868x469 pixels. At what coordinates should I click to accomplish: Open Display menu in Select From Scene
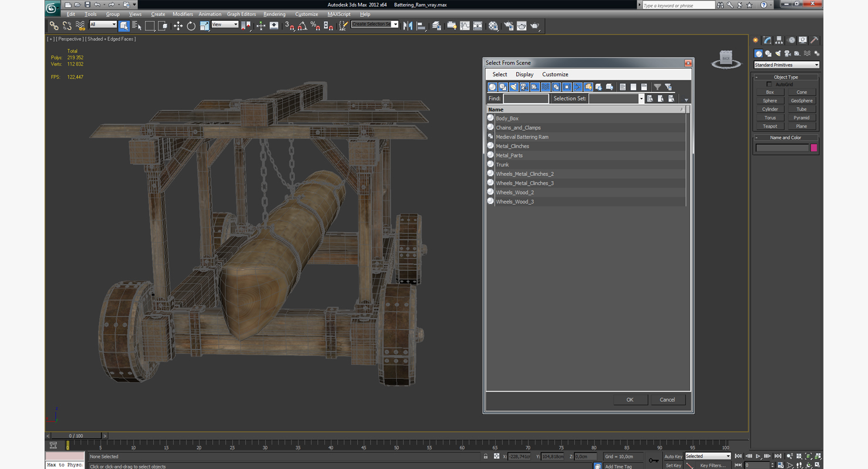524,74
